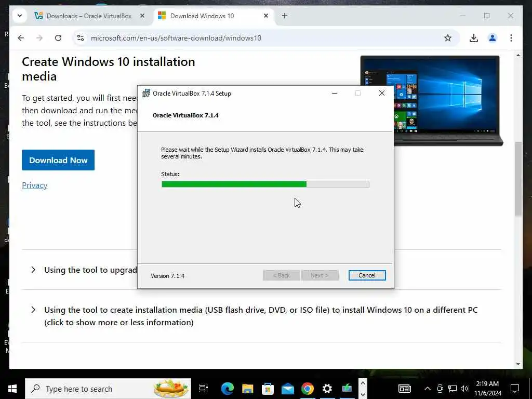Viewport: 532px width, 399px height.
Task: Click the taskbar toolbar scroll up arrow
Action: tap(363, 383)
